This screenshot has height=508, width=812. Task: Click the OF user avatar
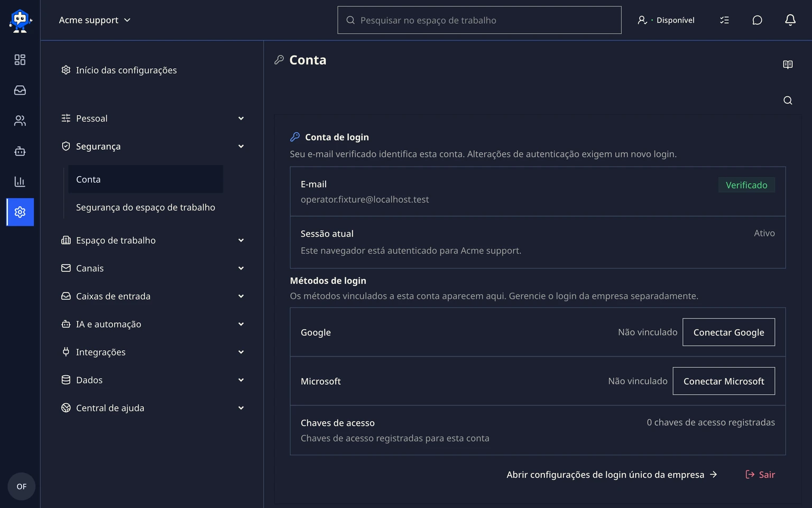pyautogui.click(x=21, y=486)
